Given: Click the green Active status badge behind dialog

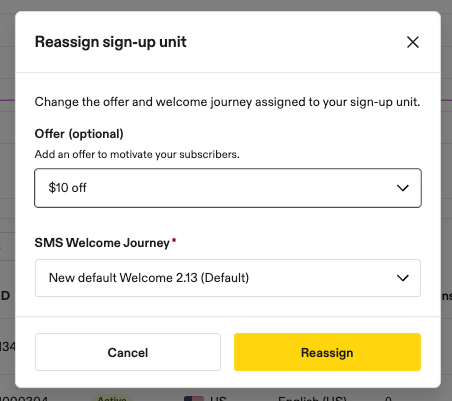Looking at the screenshot, I should 112,398.
